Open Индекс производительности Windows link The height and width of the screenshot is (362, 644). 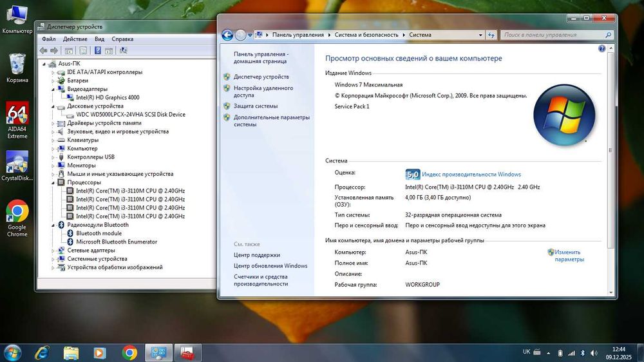[x=471, y=174]
